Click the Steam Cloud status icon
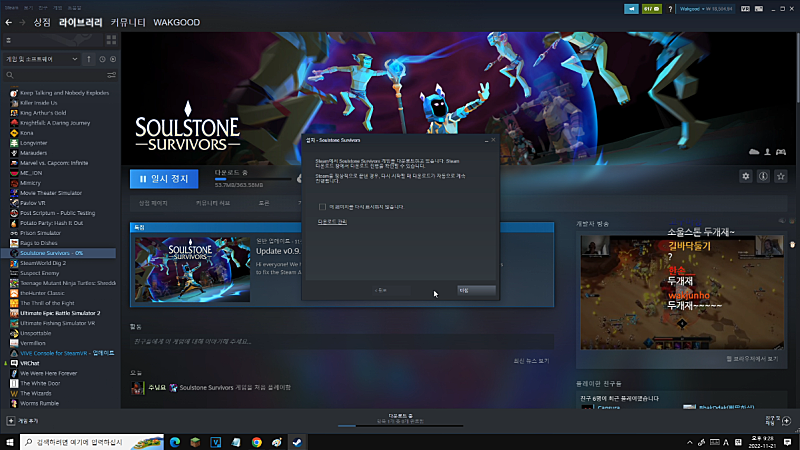 pos(754,152)
